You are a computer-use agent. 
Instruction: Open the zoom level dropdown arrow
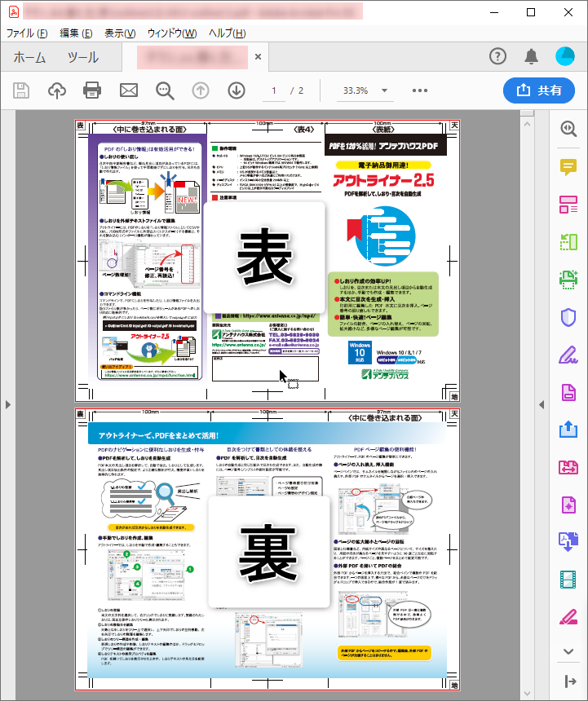point(384,90)
